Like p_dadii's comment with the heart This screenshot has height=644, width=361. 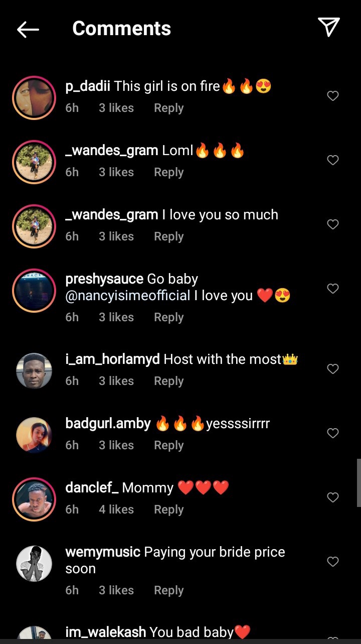pyautogui.click(x=333, y=96)
